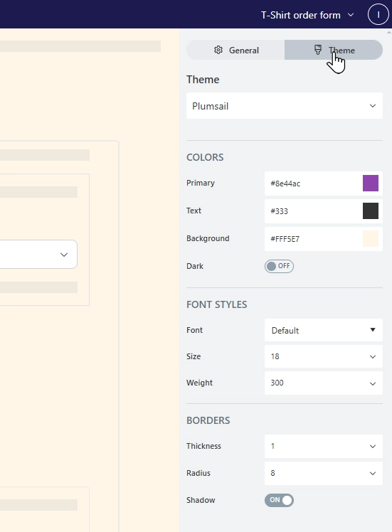
Task: Click the COLORS section heading
Action: tap(205, 157)
